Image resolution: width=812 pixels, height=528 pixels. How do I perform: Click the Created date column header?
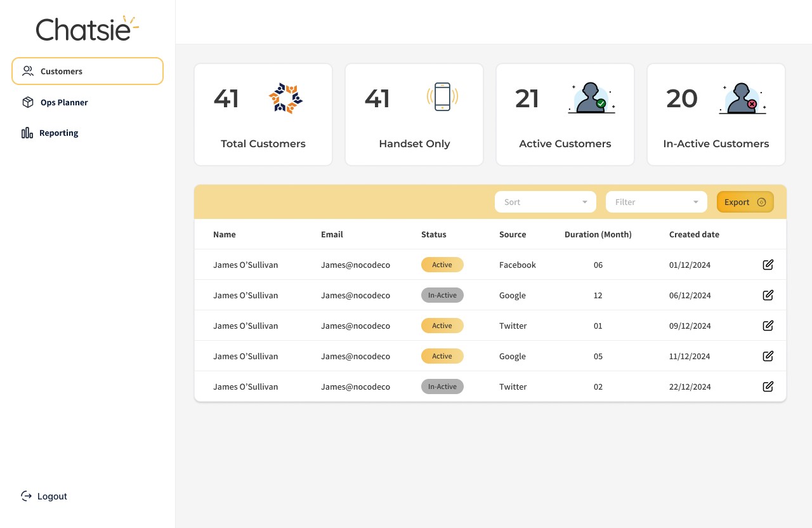point(694,234)
